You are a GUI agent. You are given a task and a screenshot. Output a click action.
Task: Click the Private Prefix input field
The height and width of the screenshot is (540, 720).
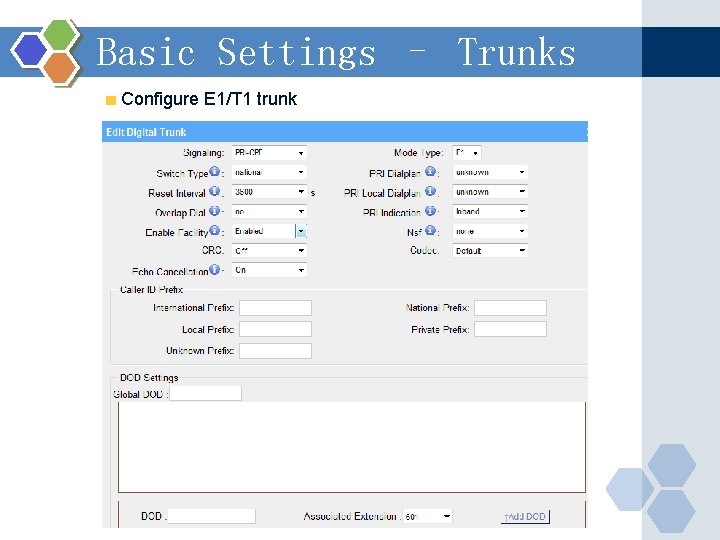510,329
